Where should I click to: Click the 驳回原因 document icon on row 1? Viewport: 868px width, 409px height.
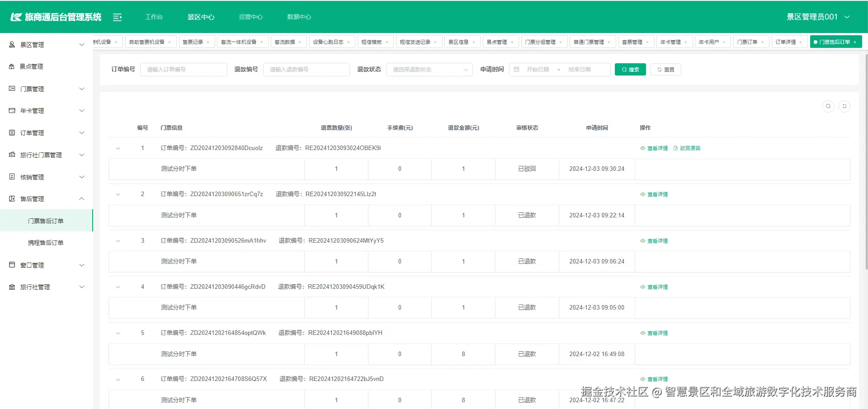[675, 148]
